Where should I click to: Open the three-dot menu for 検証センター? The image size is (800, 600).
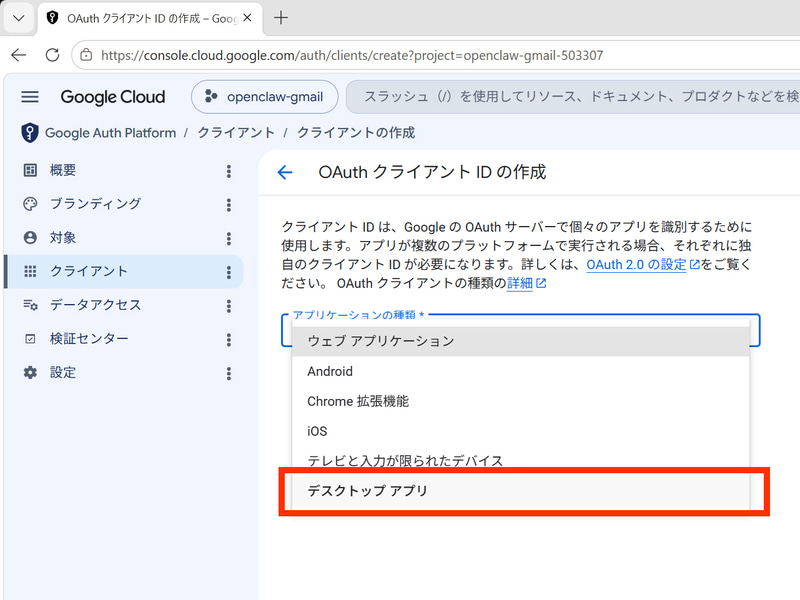click(229, 339)
